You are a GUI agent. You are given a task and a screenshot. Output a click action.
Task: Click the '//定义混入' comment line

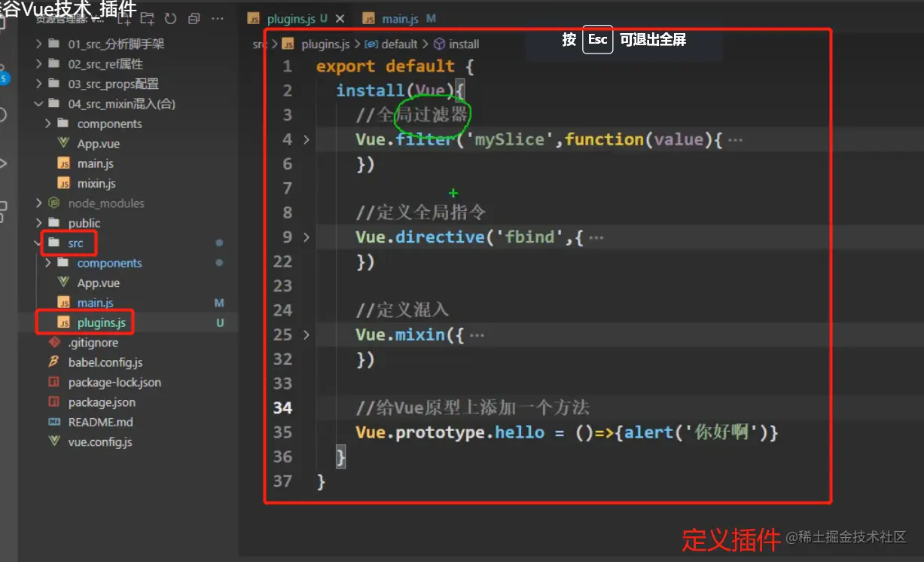coord(403,310)
